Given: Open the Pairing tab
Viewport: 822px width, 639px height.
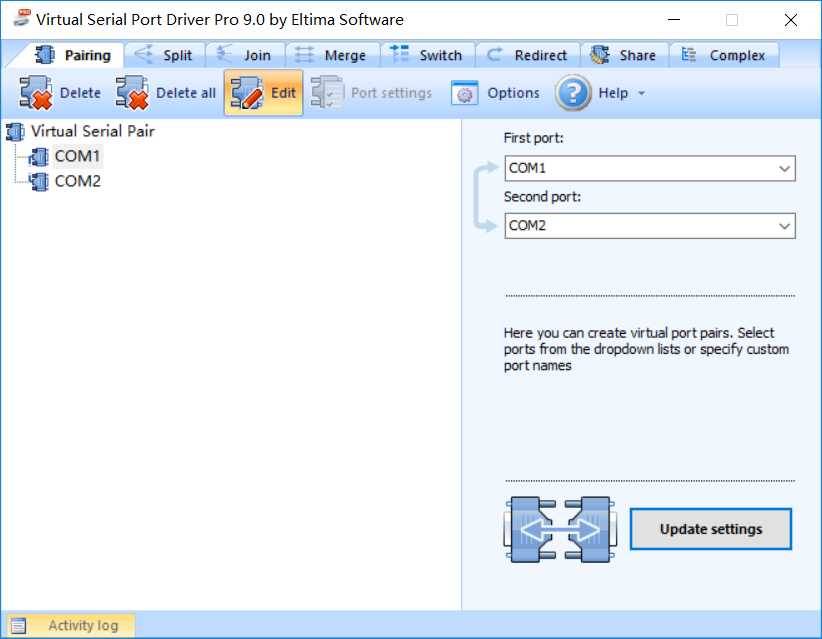Looking at the screenshot, I should point(72,55).
